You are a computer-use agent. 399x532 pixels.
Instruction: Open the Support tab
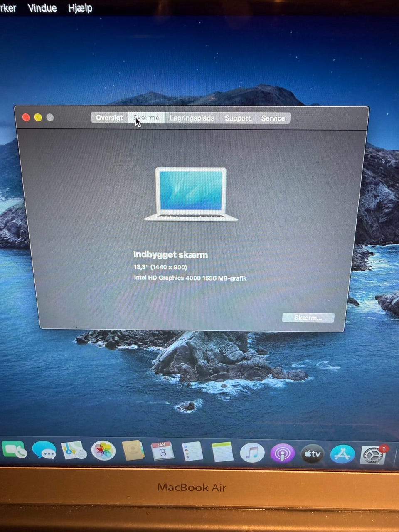click(238, 118)
